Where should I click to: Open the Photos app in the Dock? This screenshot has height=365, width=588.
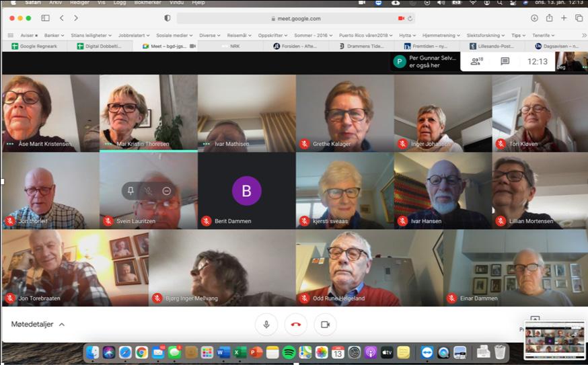(x=322, y=352)
